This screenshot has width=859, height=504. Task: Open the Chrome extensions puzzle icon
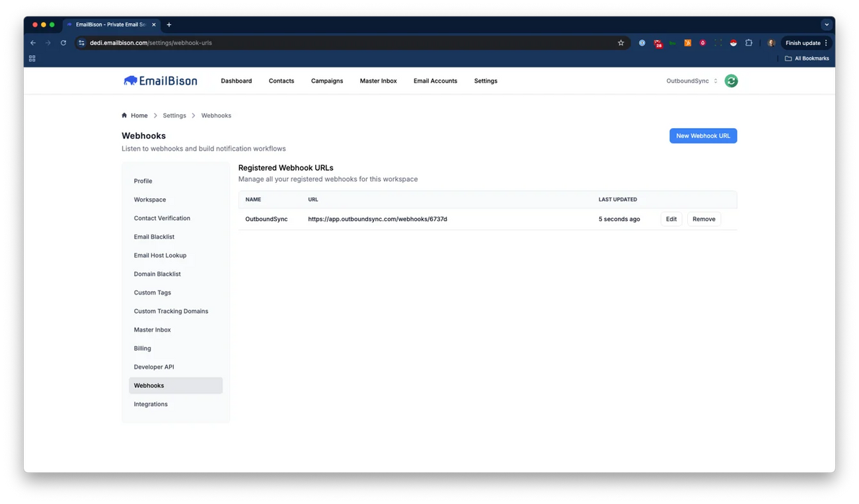[x=749, y=42]
